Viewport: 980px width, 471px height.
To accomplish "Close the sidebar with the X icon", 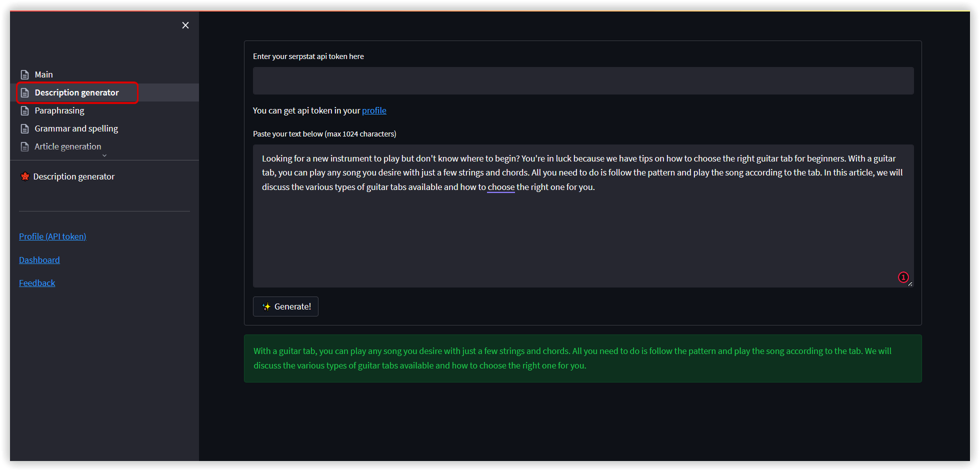I will point(185,25).
